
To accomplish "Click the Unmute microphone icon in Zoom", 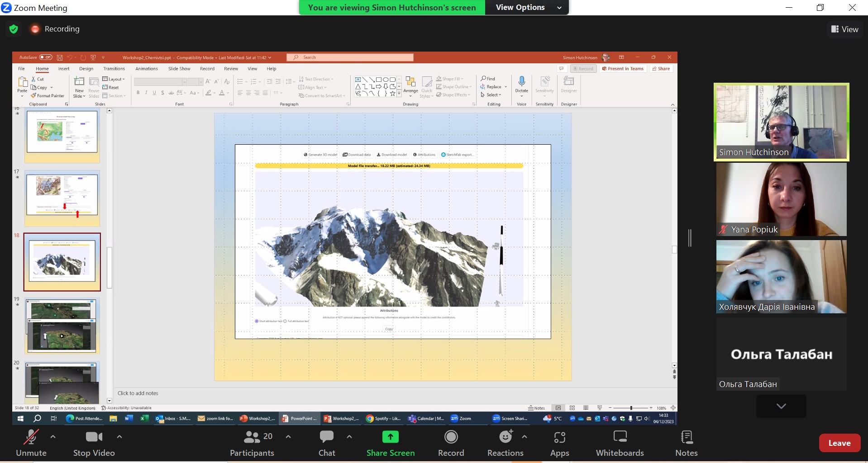I will tap(31, 437).
